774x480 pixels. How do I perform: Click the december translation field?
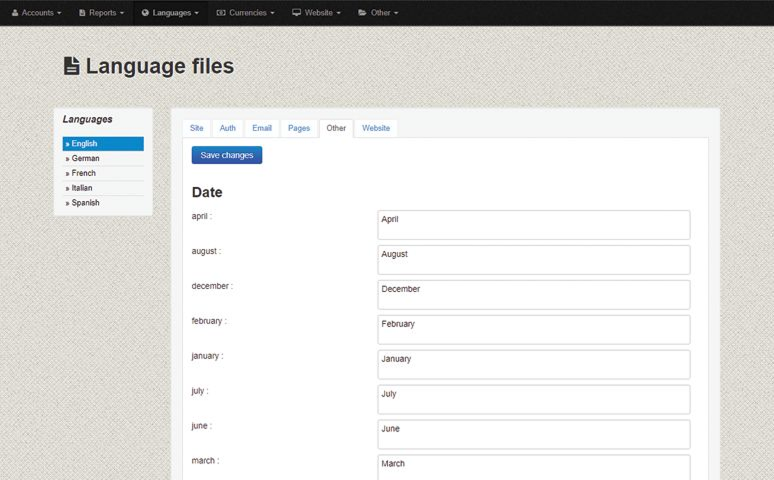[x=534, y=295]
